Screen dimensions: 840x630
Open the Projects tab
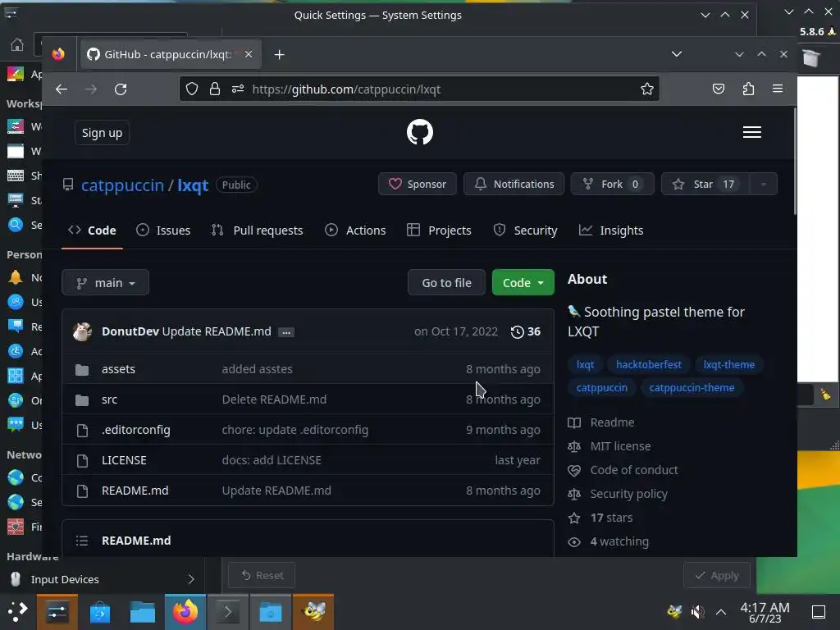439,231
